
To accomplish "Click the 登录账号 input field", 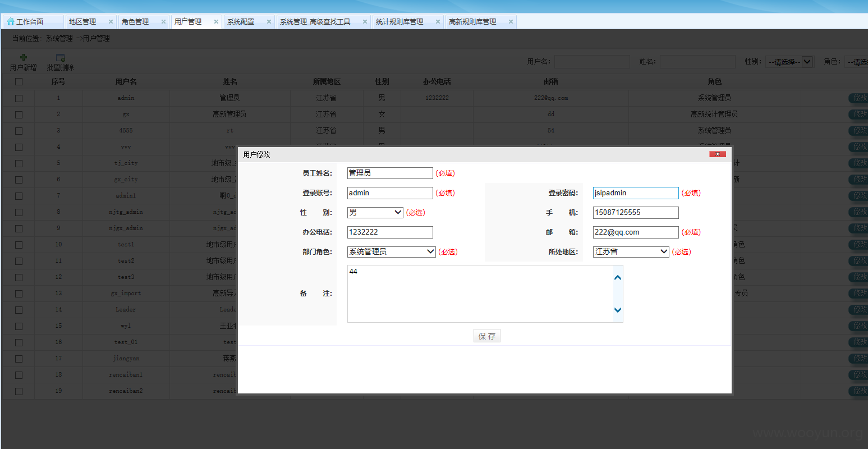I will (390, 193).
